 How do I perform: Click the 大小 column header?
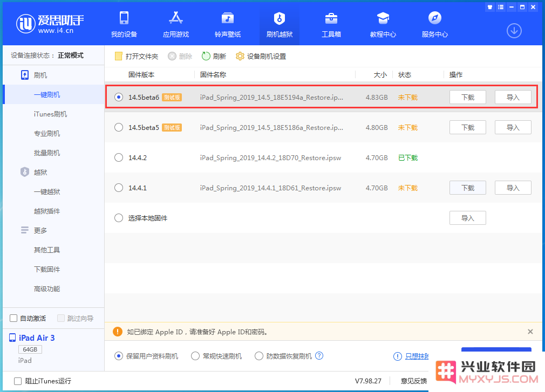coord(380,74)
